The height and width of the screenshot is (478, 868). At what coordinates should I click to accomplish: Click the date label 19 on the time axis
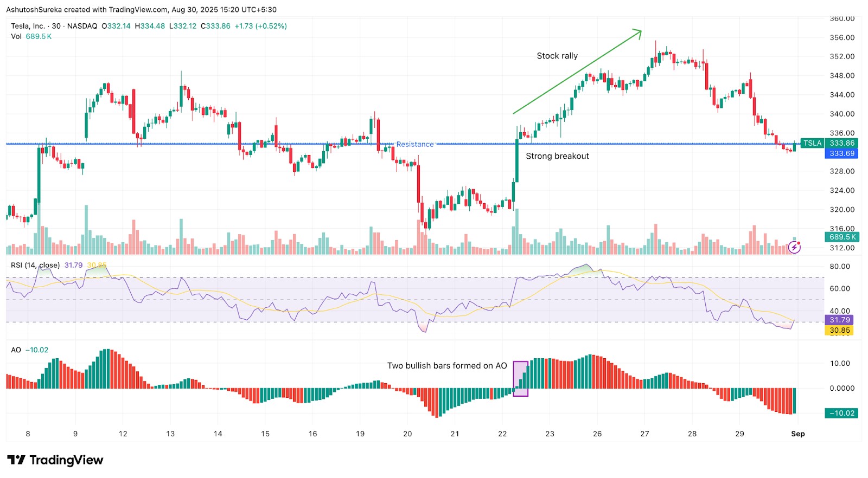[x=360, y=434]
